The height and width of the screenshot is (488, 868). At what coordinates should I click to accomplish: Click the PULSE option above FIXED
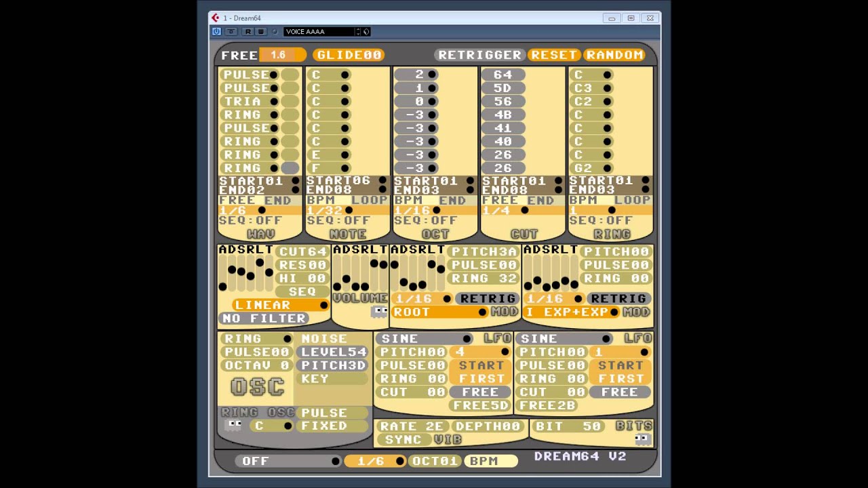tap(332, 412)
